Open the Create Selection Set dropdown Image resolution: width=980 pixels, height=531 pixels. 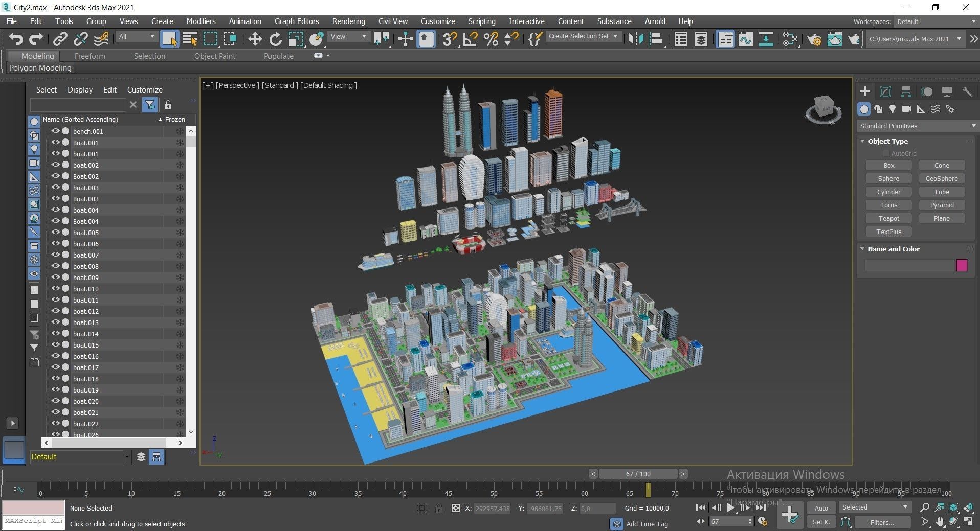584,36
